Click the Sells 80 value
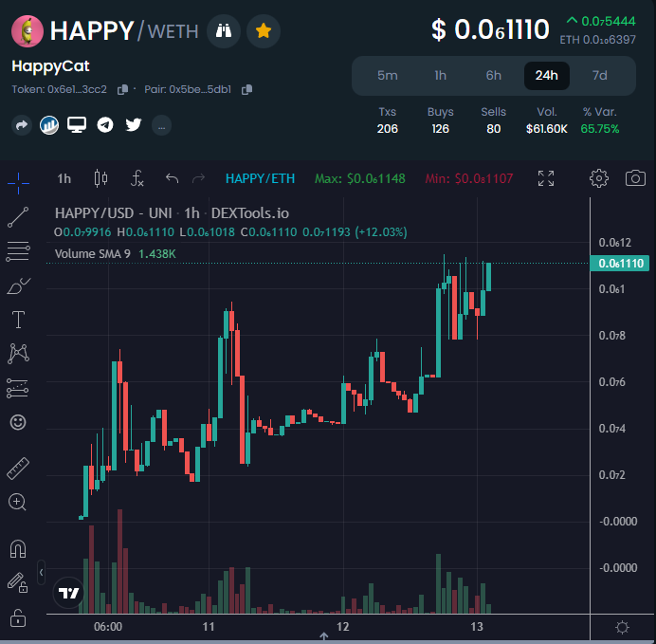 [493, 128]
